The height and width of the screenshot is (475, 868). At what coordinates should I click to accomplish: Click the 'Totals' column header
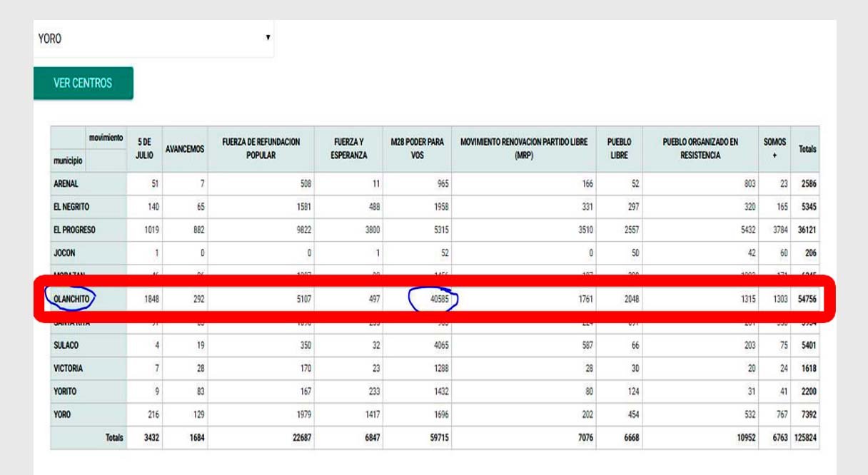(807, 149)
